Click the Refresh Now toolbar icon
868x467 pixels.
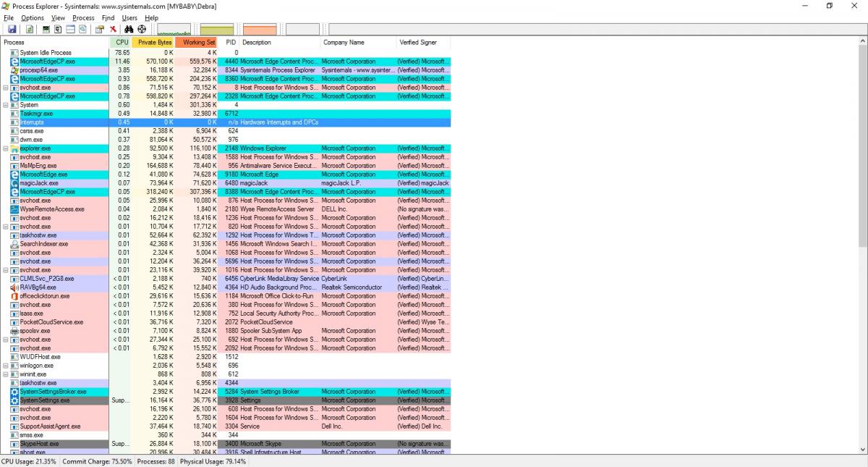point(30,29)
